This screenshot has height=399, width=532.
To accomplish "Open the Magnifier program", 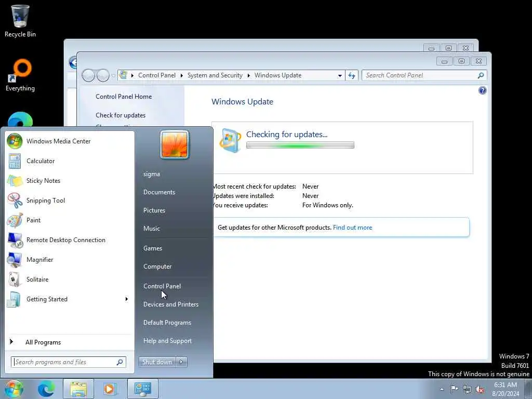I will (x=70, y=260).
